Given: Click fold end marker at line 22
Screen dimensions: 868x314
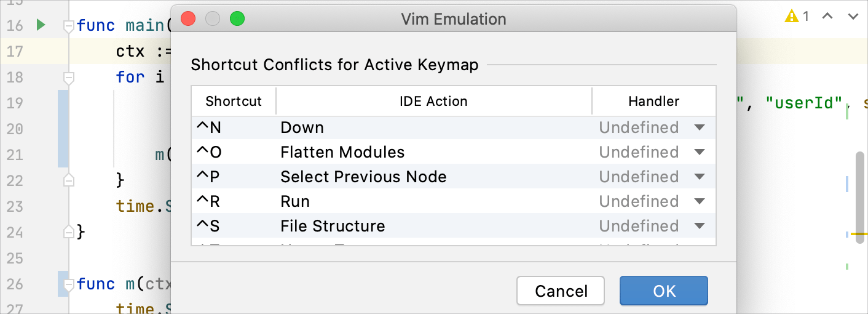Looking at the screenshot, I should (x=69, y=180).
